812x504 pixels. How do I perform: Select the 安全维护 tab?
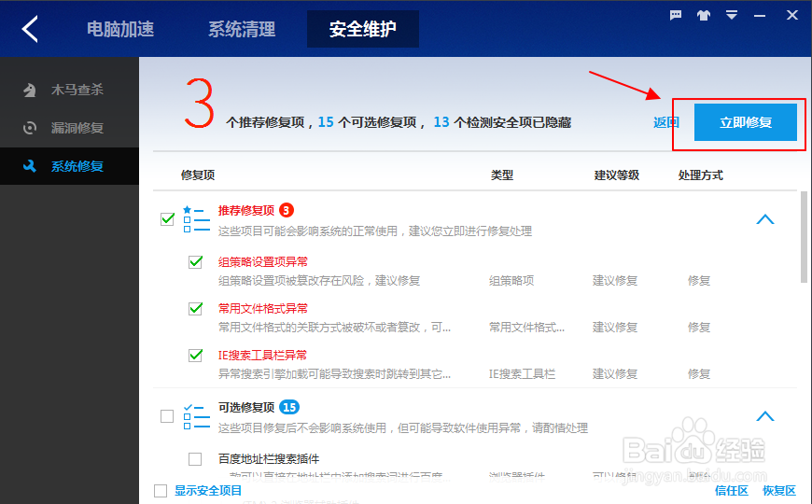(x=363, y=29)
